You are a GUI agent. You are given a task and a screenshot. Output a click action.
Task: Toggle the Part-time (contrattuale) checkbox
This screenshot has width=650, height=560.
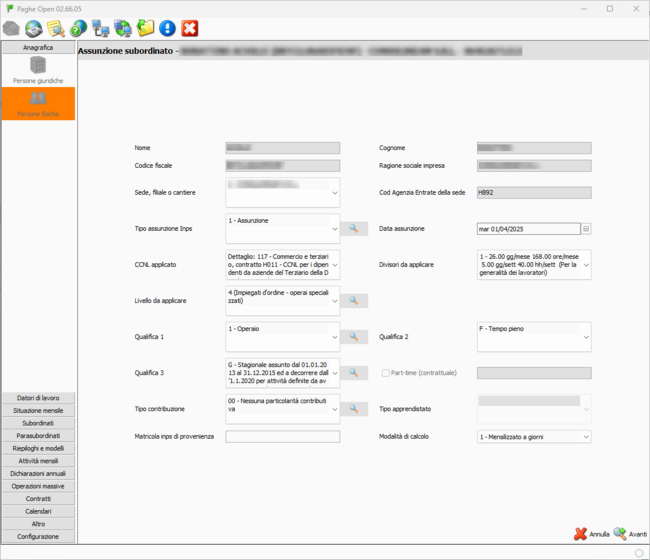coord(385,373)
